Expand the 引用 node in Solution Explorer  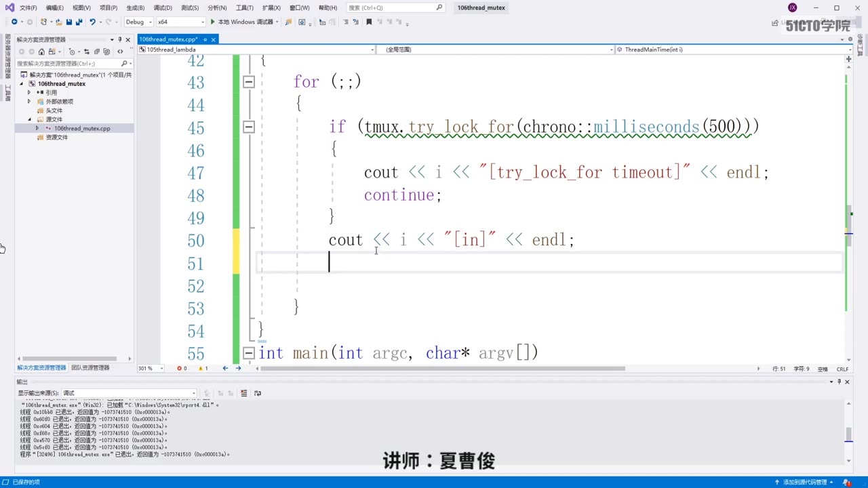coord(29,92)
